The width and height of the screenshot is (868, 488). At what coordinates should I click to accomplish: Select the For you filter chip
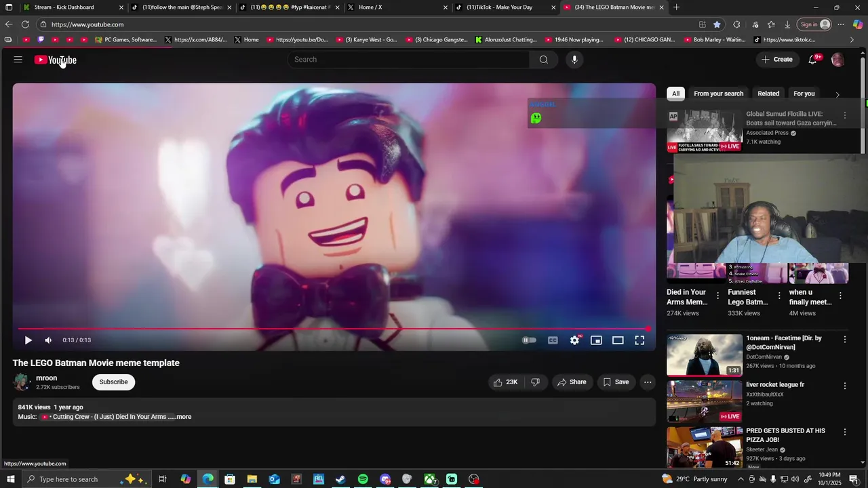pyautogui.click(x=804, y=94)
